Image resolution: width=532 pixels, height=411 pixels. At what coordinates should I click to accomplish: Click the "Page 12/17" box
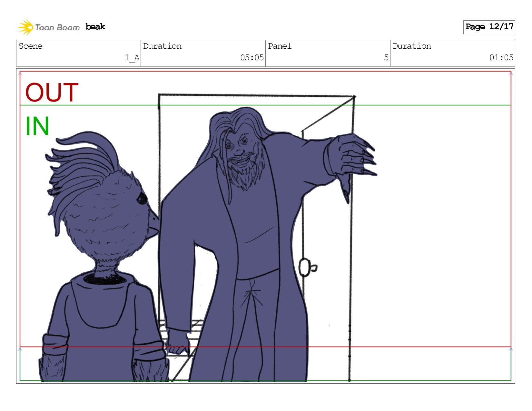click(489, 27)
